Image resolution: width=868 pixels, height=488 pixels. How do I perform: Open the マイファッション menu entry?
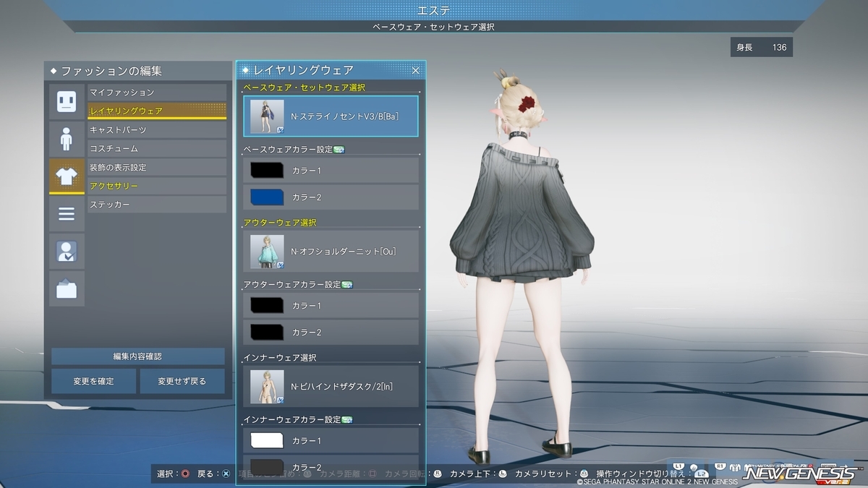157,93
